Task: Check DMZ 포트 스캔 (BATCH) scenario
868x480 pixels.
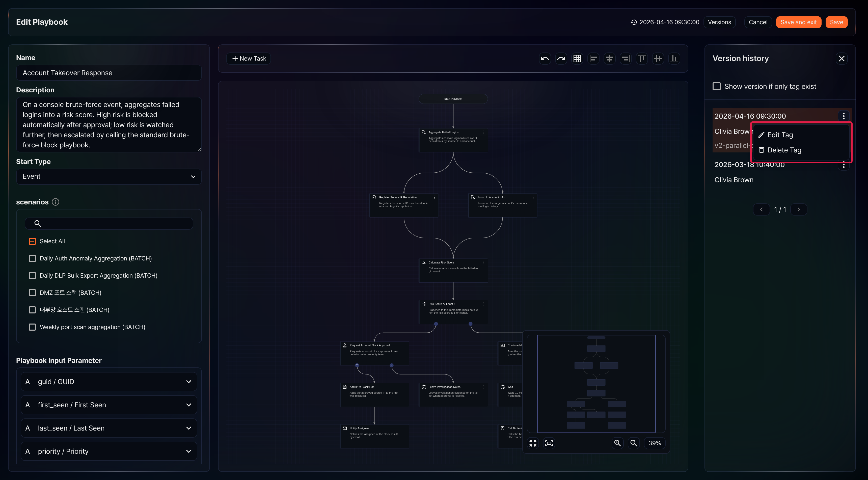Action: (32, 293)
